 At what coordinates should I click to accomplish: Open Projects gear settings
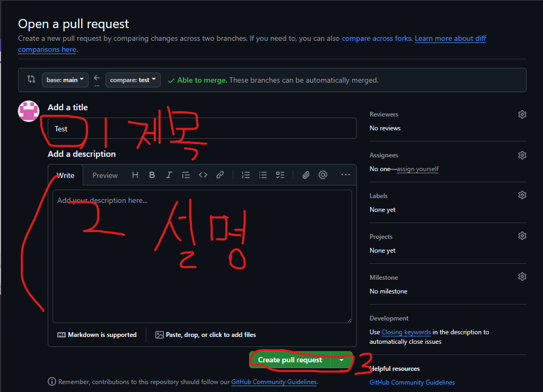(522, 236)
